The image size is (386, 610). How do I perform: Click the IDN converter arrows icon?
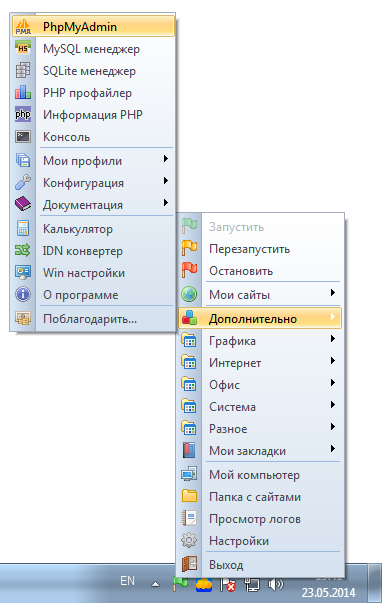pyautogui.click(x=23, y=251)
